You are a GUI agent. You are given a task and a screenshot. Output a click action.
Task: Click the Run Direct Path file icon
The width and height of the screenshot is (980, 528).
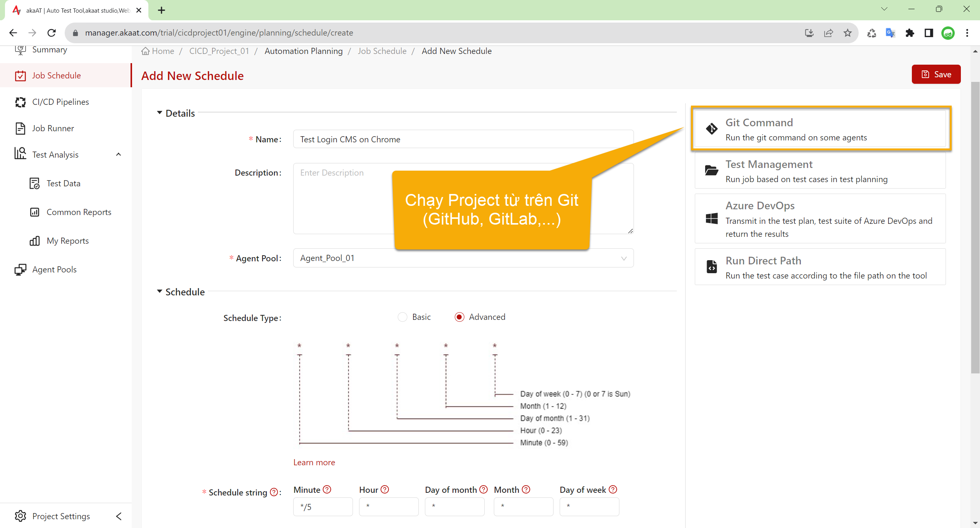(x=712, y=267)
